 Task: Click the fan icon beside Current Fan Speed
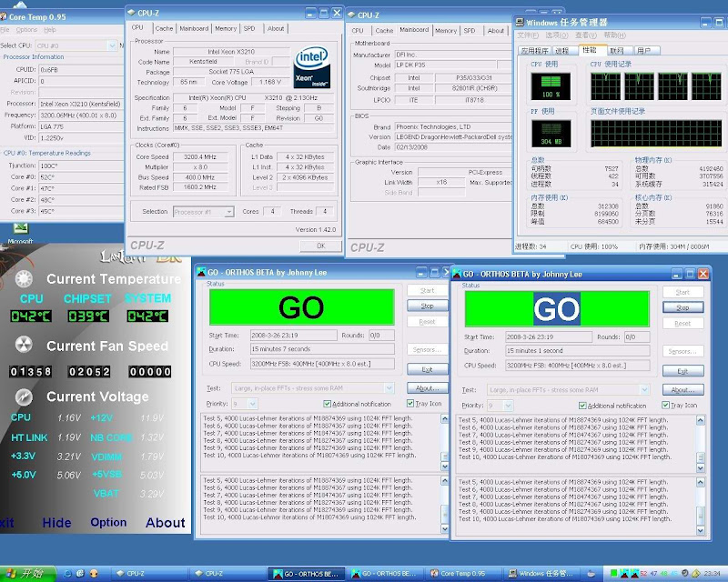24,345
